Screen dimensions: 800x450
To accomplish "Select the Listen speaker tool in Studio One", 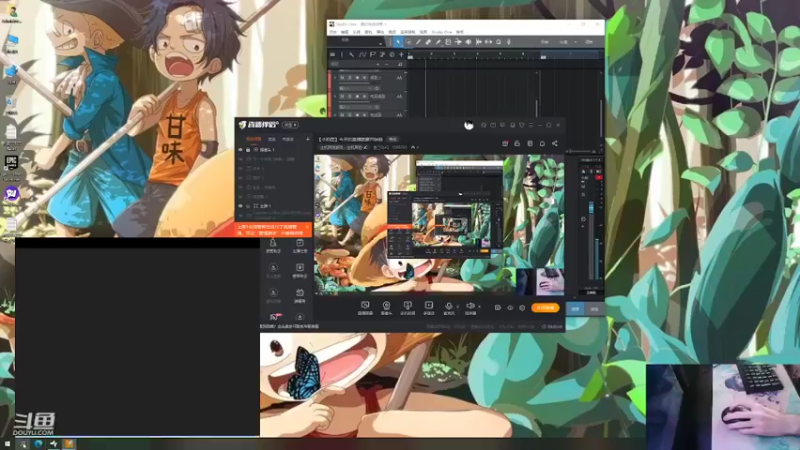I will click(468, 42).
